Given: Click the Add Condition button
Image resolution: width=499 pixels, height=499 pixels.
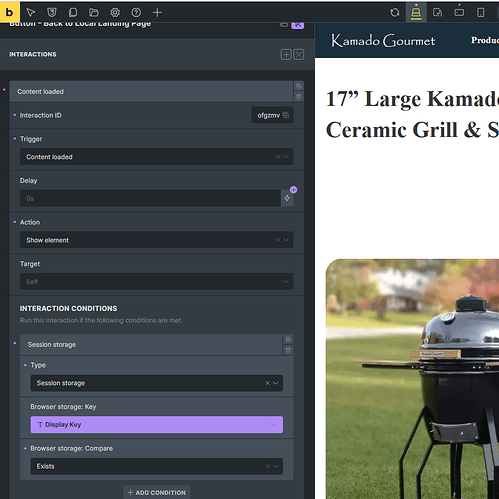Looking at the screenshot, I should coord(156,492).
